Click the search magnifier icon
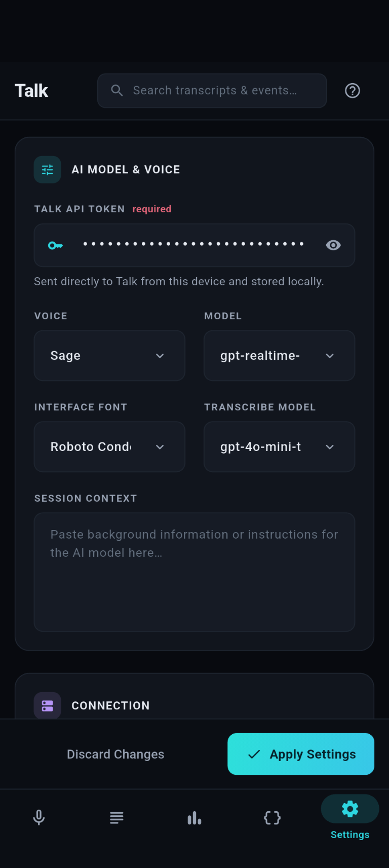 117,90
